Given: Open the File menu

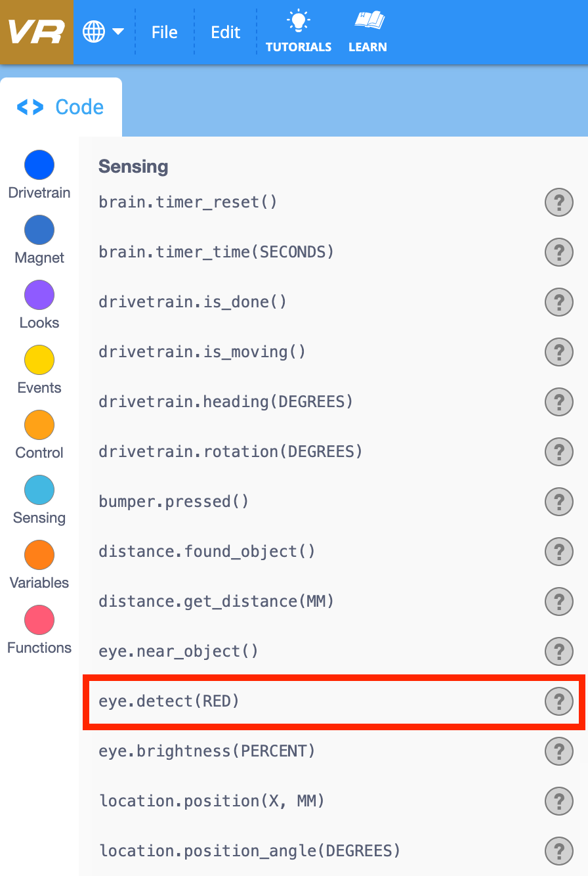Looking at the screenshot, I should point(164,32).
